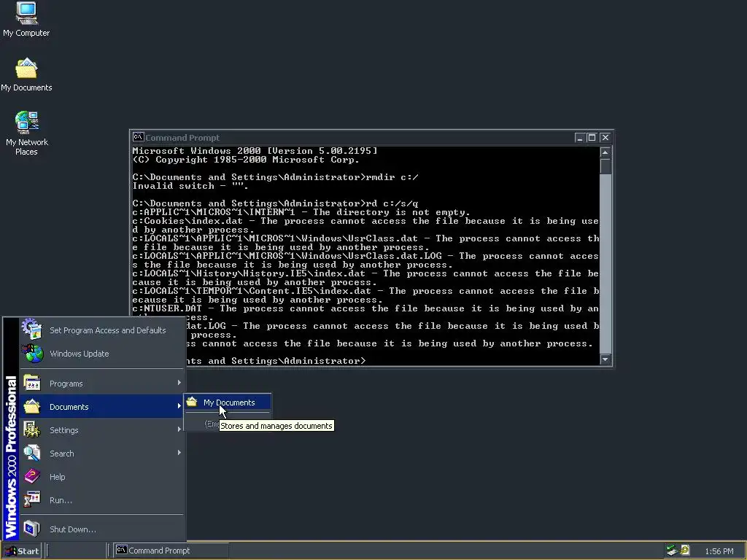
Task: Open the My Computer desktop icon
Action: click(x=26, y=19)
